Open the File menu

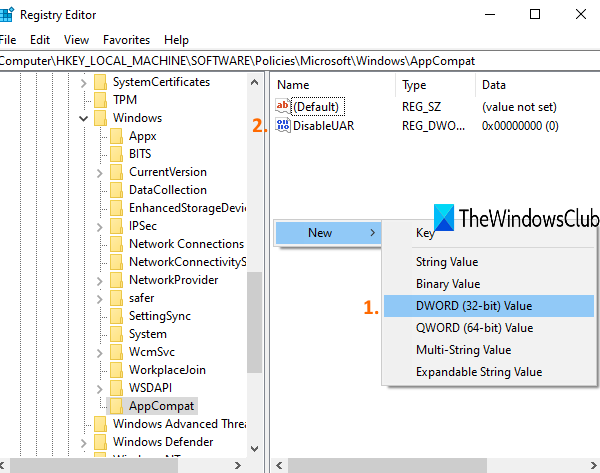click(8, 40)
